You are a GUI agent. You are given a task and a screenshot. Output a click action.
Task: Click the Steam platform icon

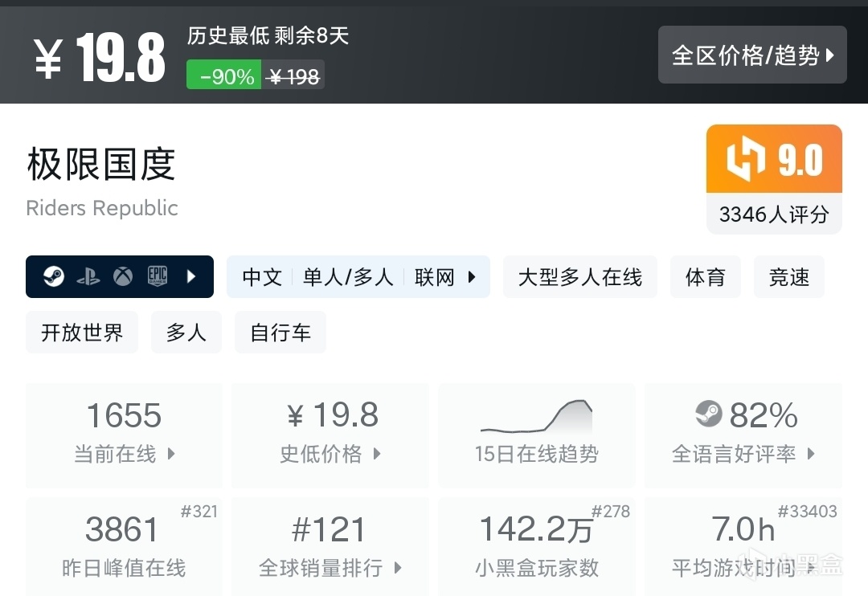pos(54,277)
